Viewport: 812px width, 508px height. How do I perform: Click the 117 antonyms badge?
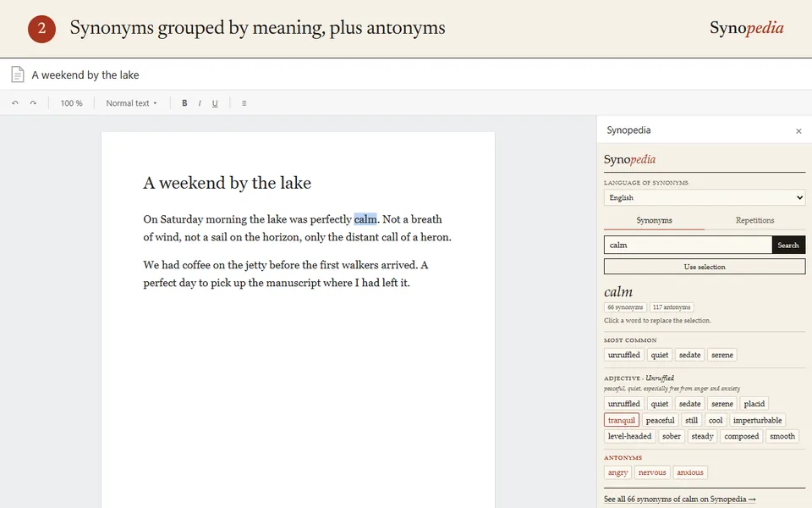[x=671, y=307]
